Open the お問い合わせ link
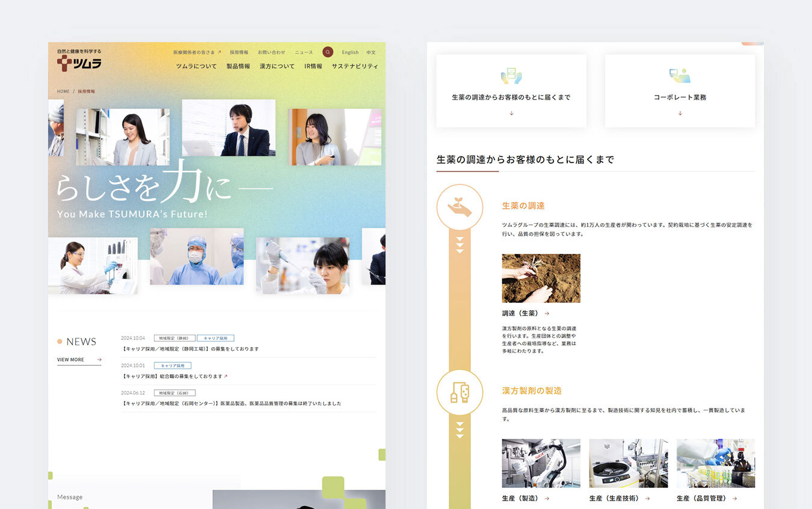 [x=271, y=52]
